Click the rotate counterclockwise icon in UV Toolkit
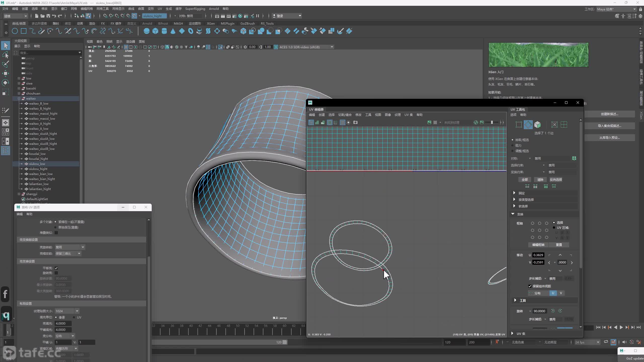Viewport: 644px width, 362px height. pyautogui.click(x=553, y=311)
